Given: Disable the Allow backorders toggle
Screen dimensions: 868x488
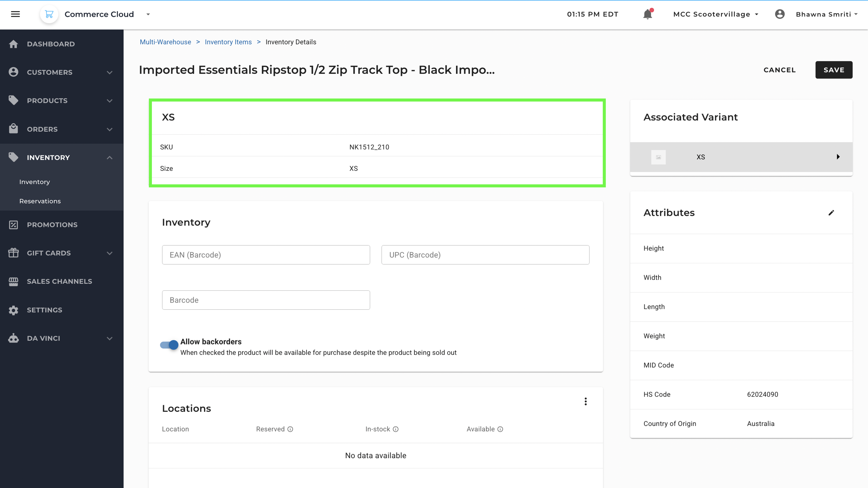Looking at the screenshot, I should (x=169, y=345).
